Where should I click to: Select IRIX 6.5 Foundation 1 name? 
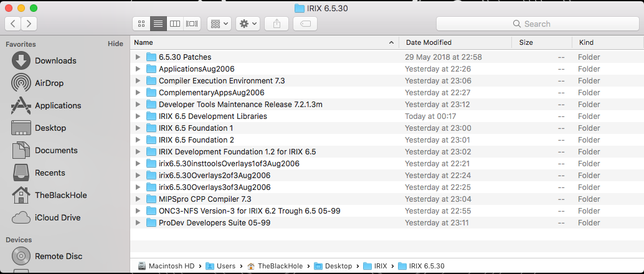(196, 128)
